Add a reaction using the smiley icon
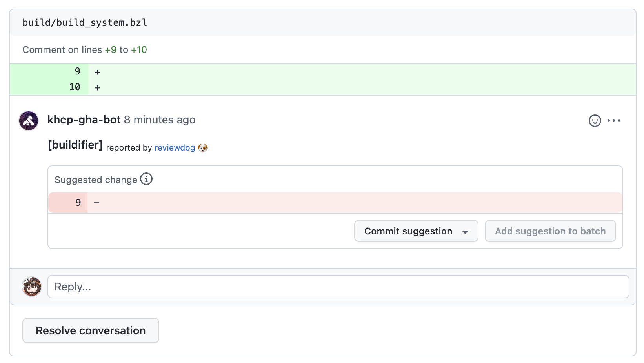The width and height of the screenshot is (644, 363). point(595,121)
